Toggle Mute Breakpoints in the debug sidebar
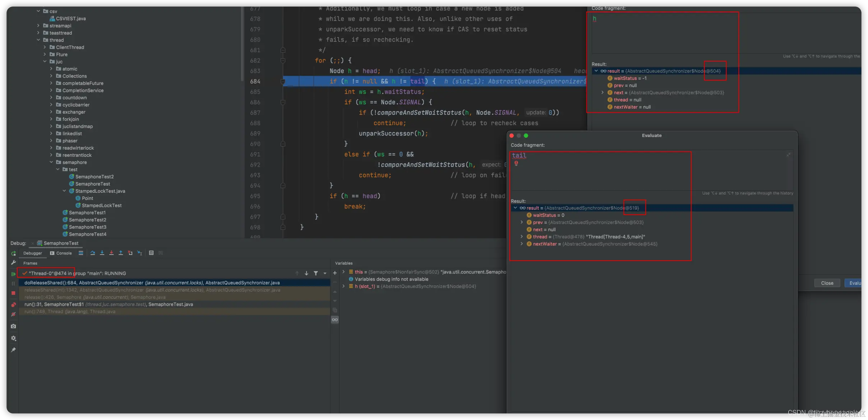The width and height of the screenshot is (868, 420). coord(13,314)
